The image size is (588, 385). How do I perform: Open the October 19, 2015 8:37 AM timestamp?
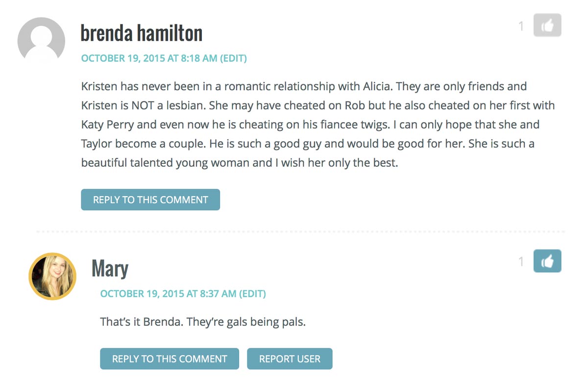coord(168,294)
